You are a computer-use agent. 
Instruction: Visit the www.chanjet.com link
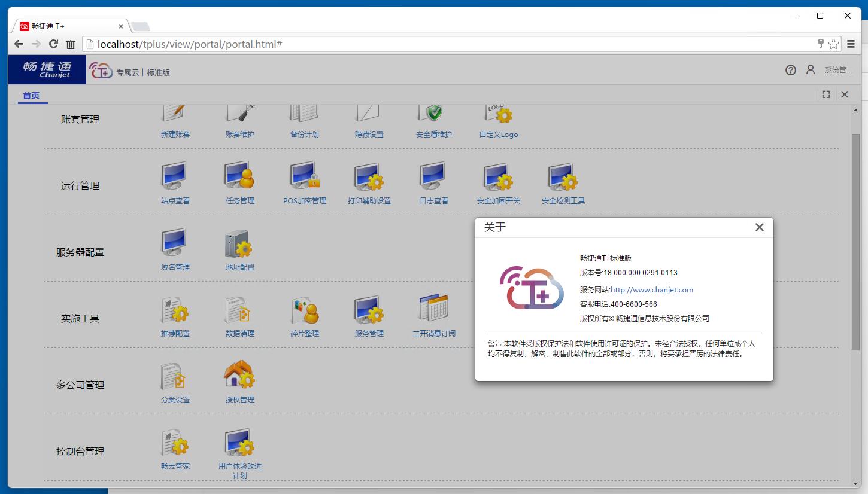click(651, 290)
